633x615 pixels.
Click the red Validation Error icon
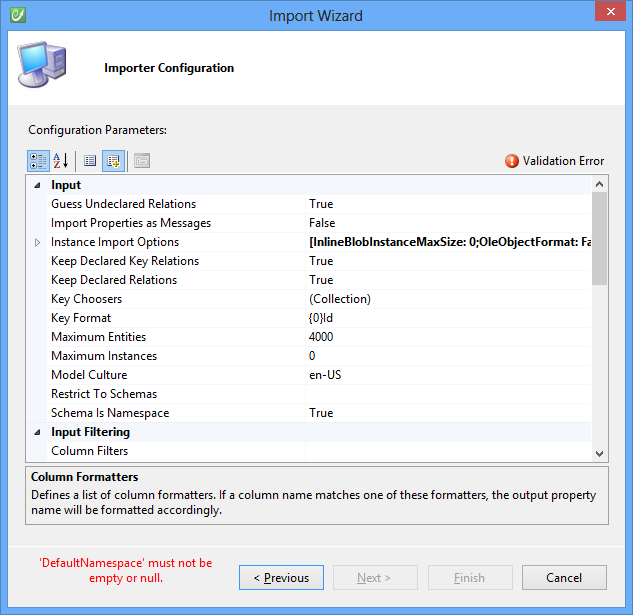(512, 161)
